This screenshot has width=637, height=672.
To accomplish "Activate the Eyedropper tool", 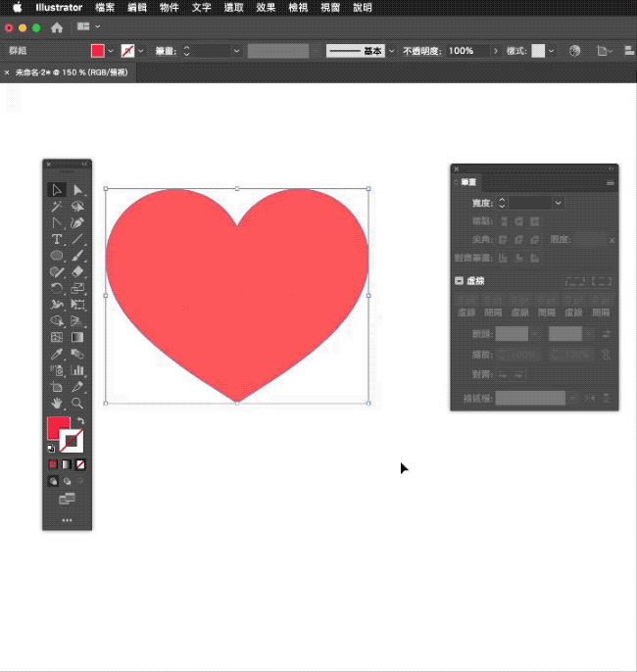I will coord(57,354).
